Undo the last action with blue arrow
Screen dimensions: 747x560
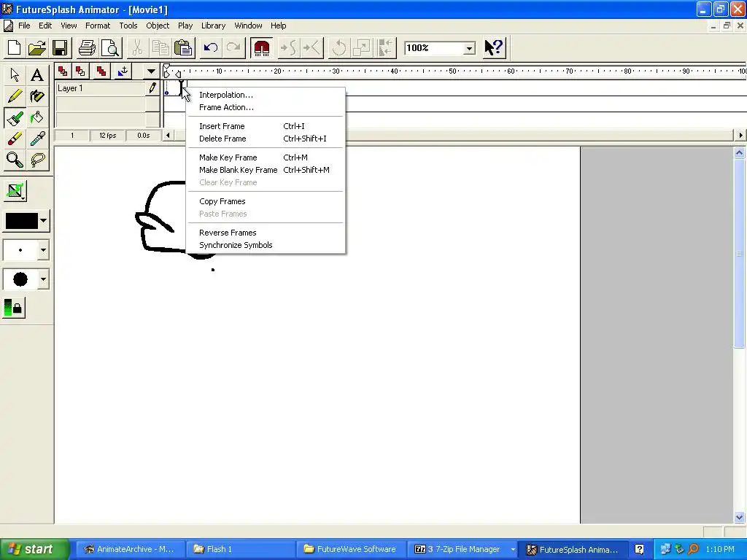(210, 47)
